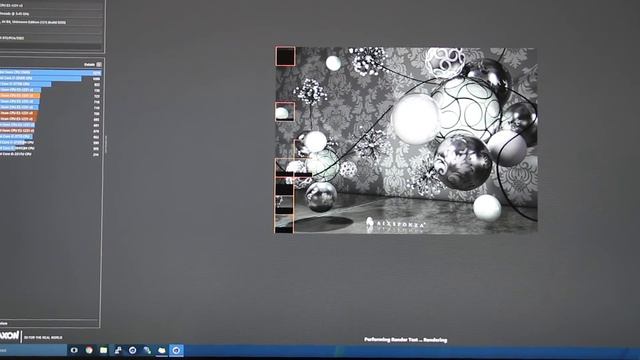Screen dimensions: 640x360
Task: Select the top blue ranking bar
Action: pos(51,73)
